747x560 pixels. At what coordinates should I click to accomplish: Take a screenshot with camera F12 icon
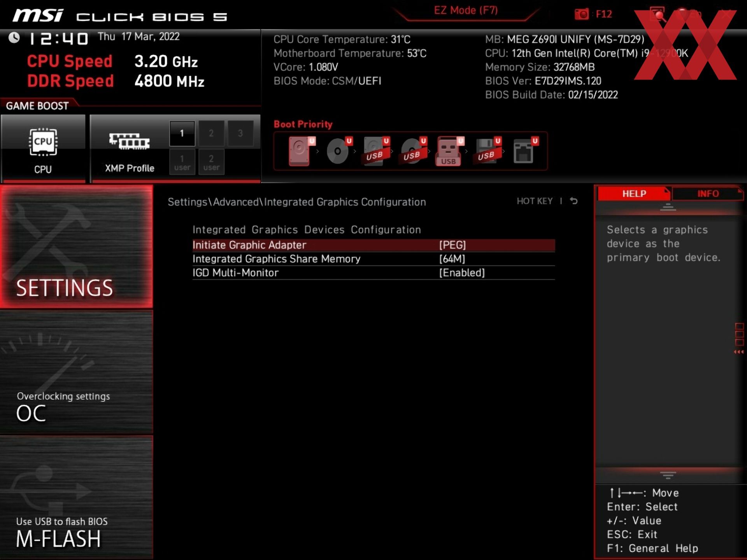[582, 14]
